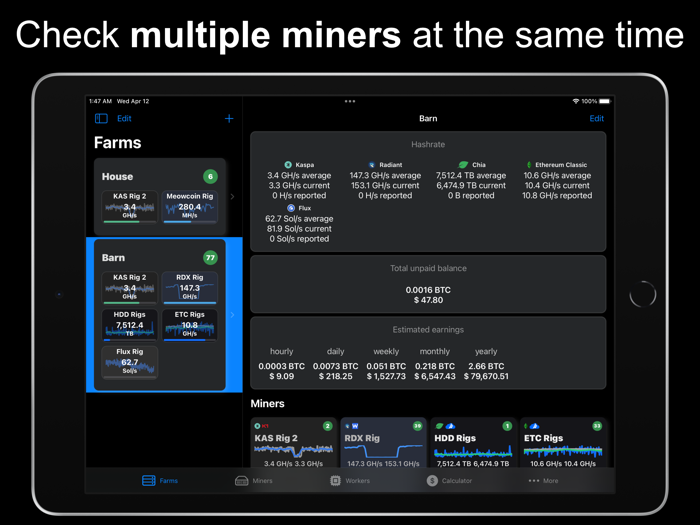Click hourly earnings 0.0003 BTC
Image resolution: width=700 pixels, height=525 pixels.
281,366
